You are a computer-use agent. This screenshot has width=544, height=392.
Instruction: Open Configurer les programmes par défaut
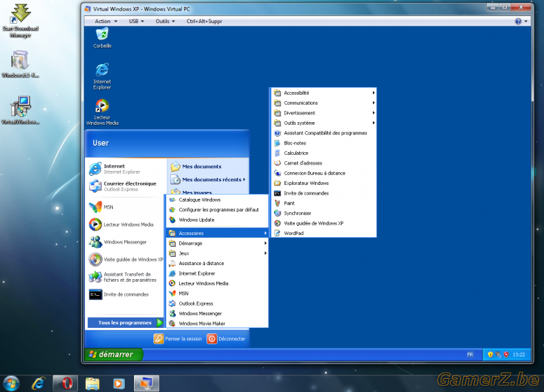217,210
